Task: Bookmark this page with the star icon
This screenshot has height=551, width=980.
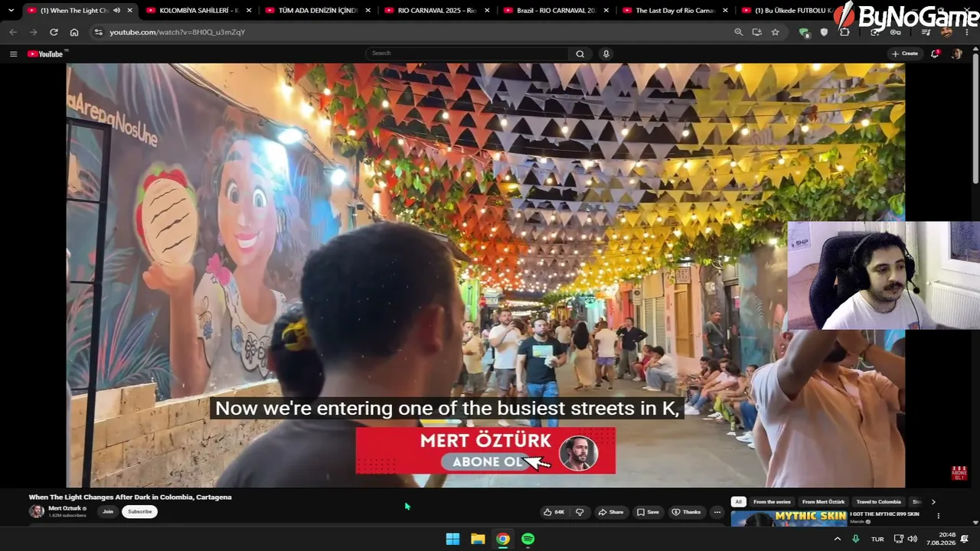Action: pos(775,32)
